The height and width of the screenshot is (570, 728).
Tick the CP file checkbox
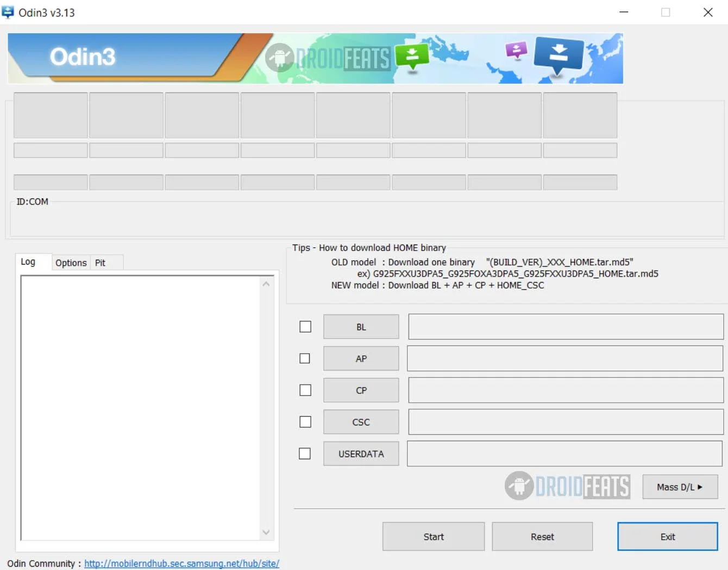click(305, 390)
